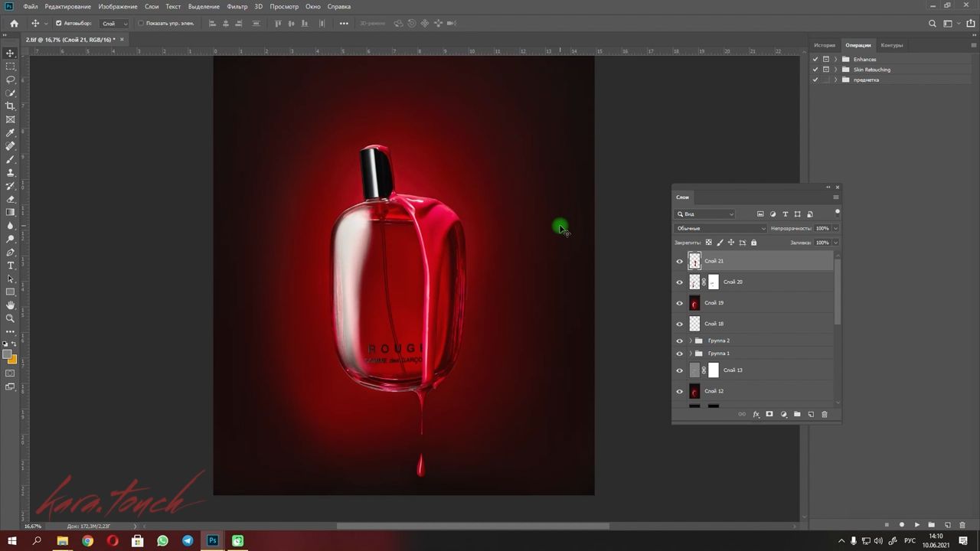
Task: Open the layer style fx menu
Action: pos(756,414)
